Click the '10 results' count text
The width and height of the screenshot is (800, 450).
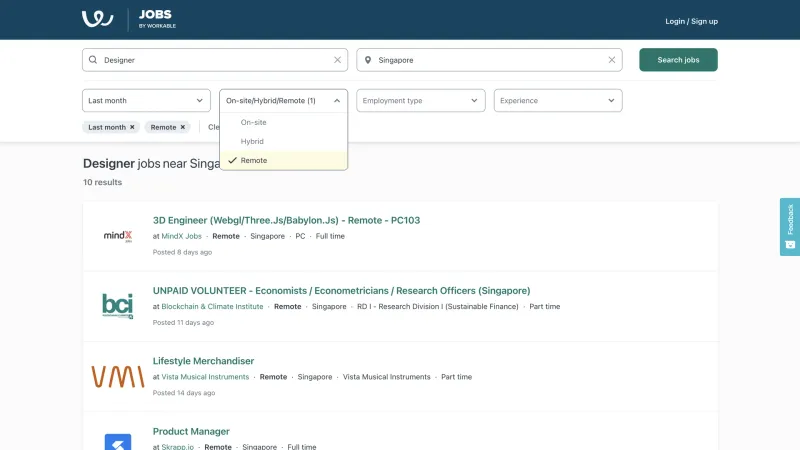103,182
